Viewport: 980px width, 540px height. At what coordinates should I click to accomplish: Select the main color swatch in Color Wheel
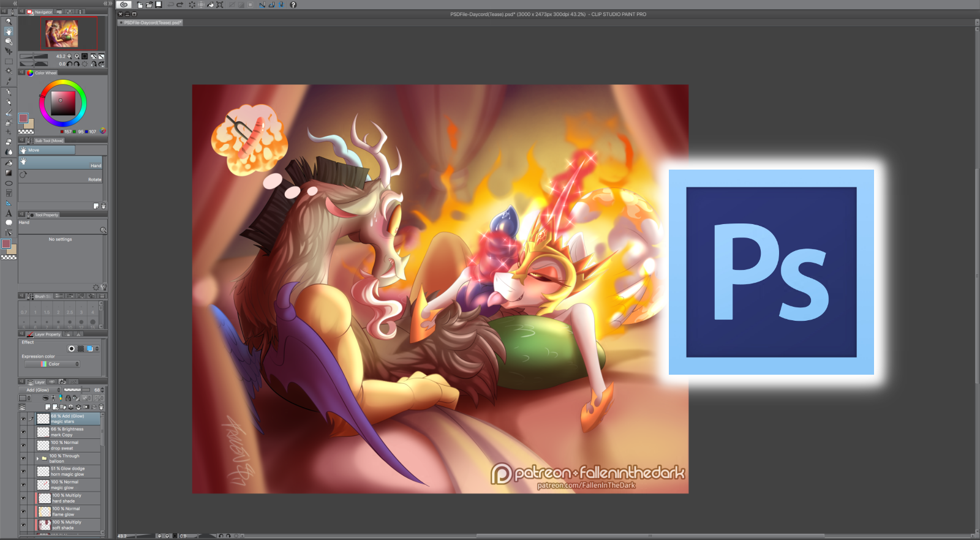tap(23, 118)
